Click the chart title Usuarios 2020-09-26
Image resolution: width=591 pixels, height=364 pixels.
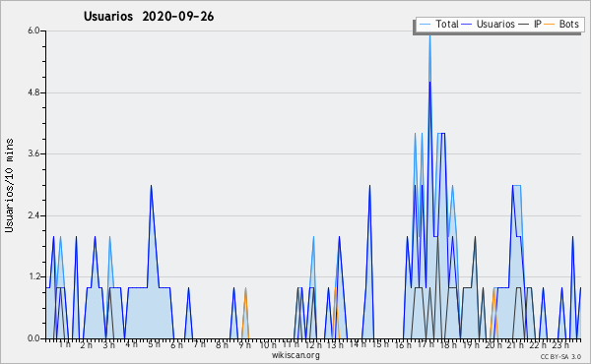click(x=149, y=17)
